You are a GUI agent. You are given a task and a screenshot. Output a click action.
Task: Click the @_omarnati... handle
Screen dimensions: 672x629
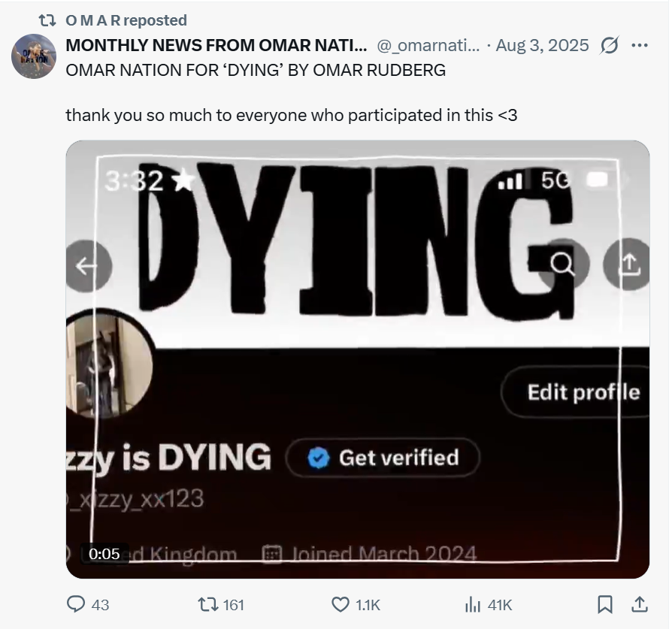click(x=427, y=45)
